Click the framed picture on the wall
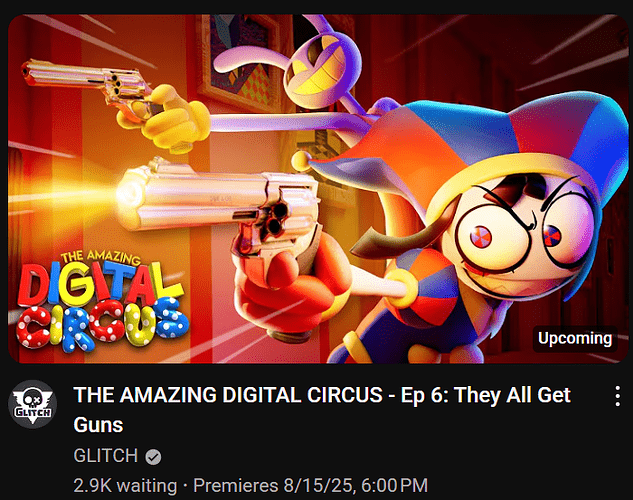Screen dimensions: 633x500 [x=242, y=61]
